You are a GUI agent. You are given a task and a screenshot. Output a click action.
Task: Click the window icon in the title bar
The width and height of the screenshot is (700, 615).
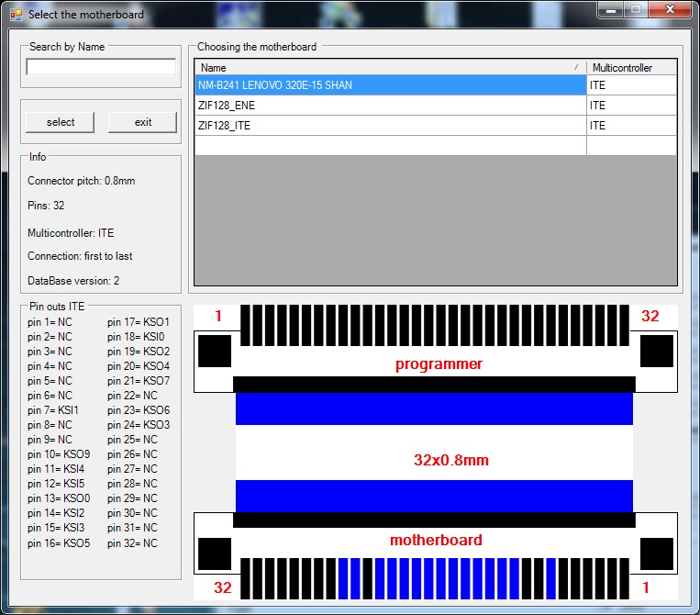click(x=17, y=15)
